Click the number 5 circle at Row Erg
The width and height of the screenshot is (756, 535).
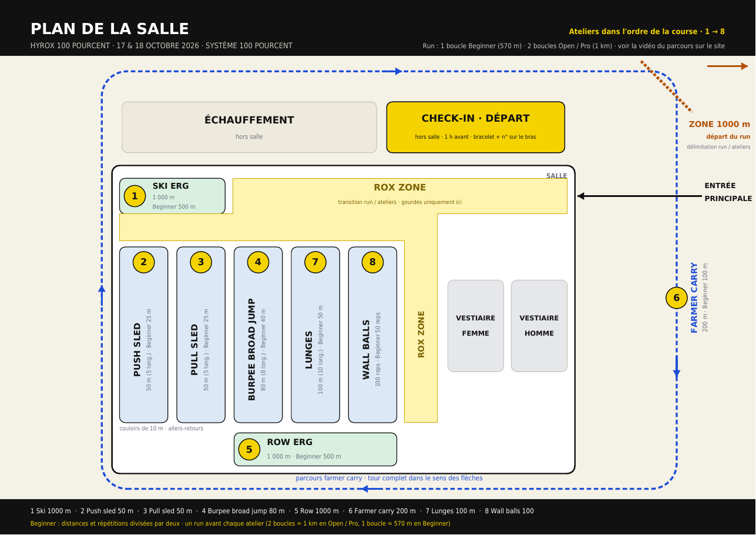click(249, 450)
